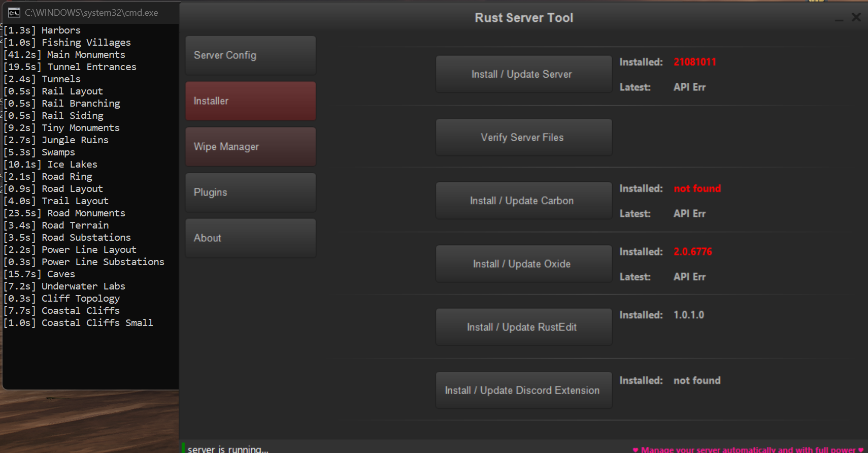
Task: Minimize the Rust Server Tool window
Action: coord(839,18)
